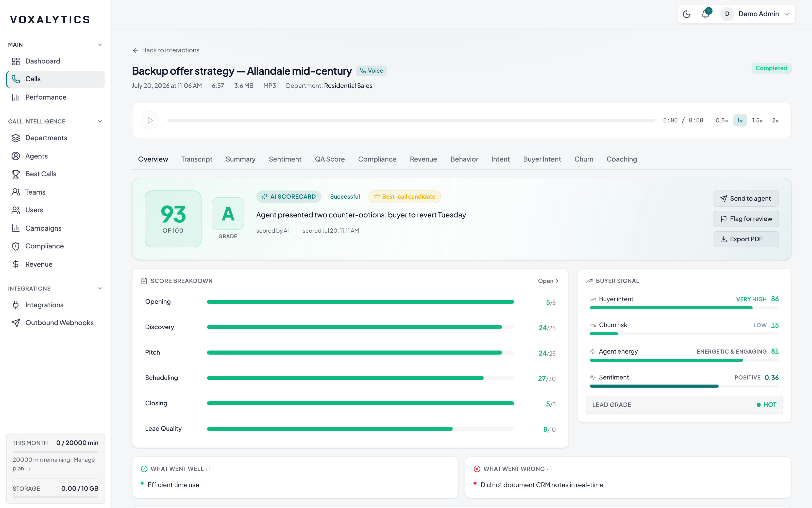Image resolution: width=812 pixels, height=508 pixels.
Task: Open Integrations plug icon
Action: (x=16, y=305)
